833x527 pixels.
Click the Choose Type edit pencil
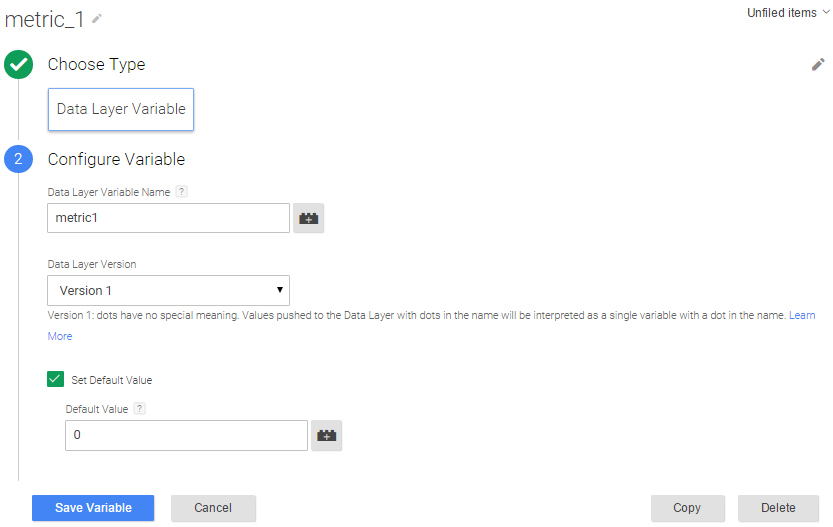click(x=818, y=64)
